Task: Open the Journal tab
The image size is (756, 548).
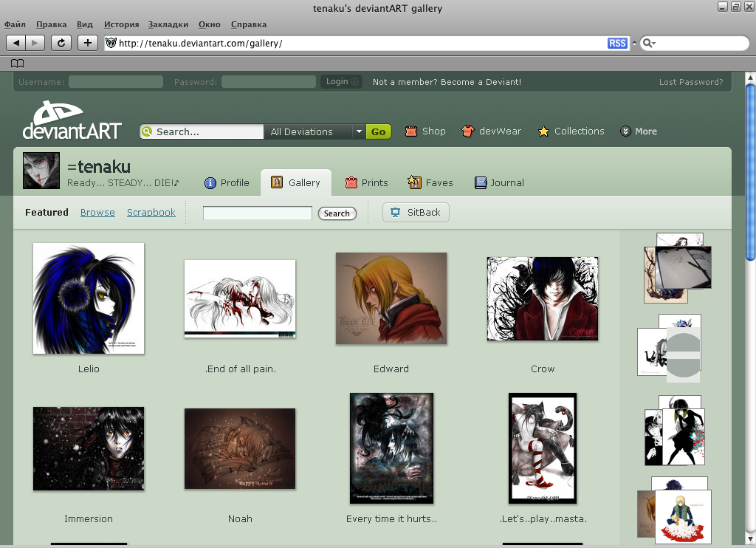Action: click(499, 183)
